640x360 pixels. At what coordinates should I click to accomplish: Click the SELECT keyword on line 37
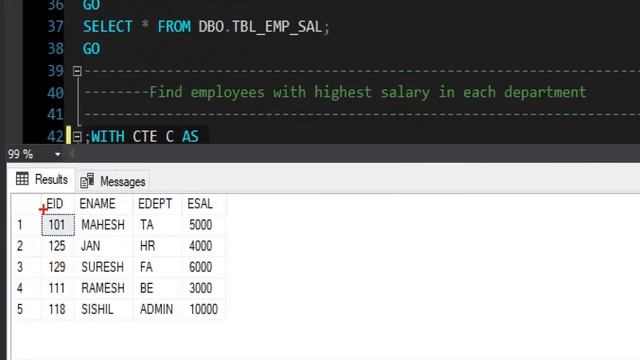[x=108, y=27]
